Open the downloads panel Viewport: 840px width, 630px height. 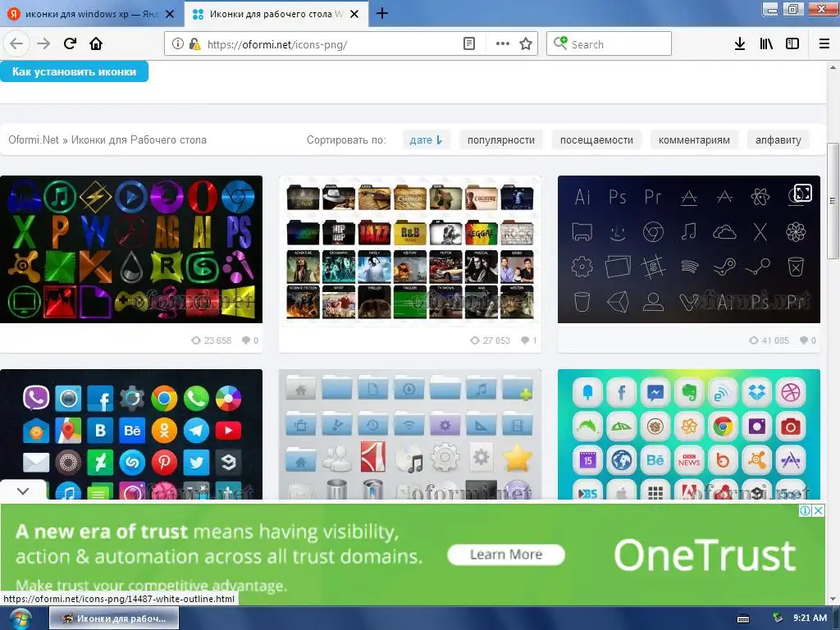coord(739,44)
